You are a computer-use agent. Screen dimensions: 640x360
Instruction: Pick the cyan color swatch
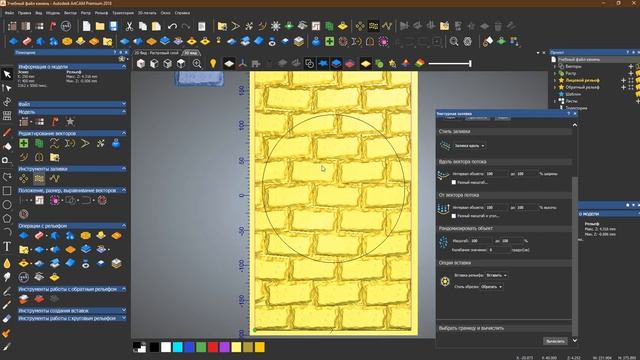[x=178, y=347]
